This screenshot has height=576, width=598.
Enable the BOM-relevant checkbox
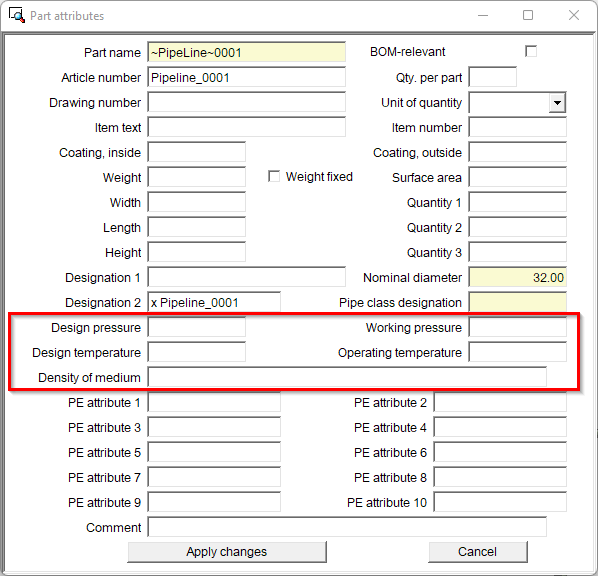tap(531, 51)
